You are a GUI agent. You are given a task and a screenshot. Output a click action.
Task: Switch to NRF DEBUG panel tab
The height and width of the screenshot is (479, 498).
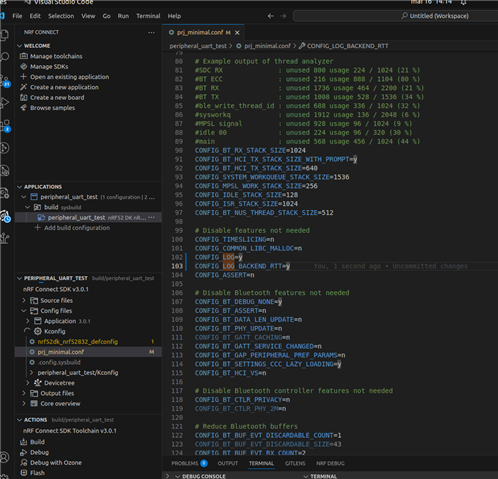tap(330, 463)
